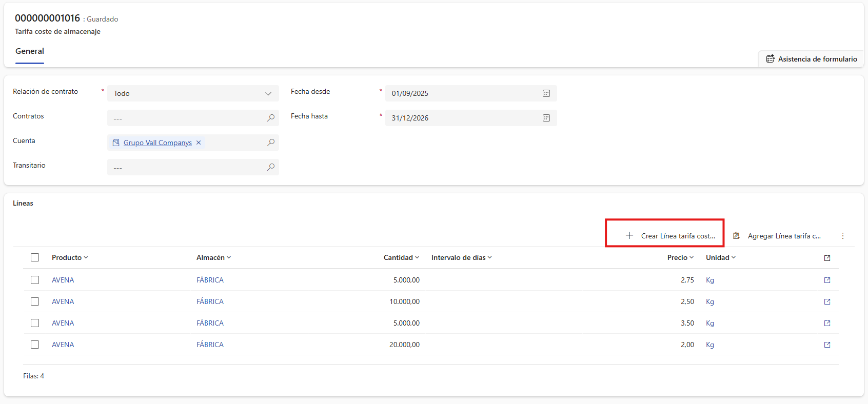Open the 20.000,00 quantity row record icon
This screenshot has height=404, width=868.
(827, 345)
